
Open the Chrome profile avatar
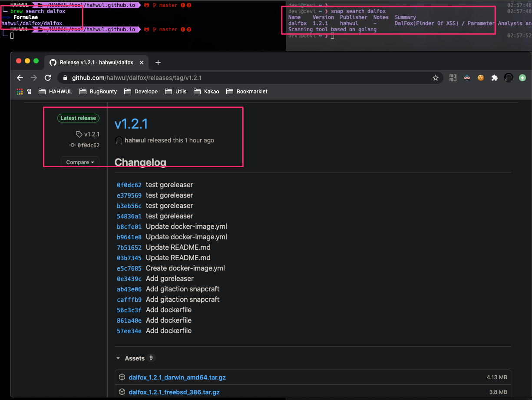tap(509, 78)
